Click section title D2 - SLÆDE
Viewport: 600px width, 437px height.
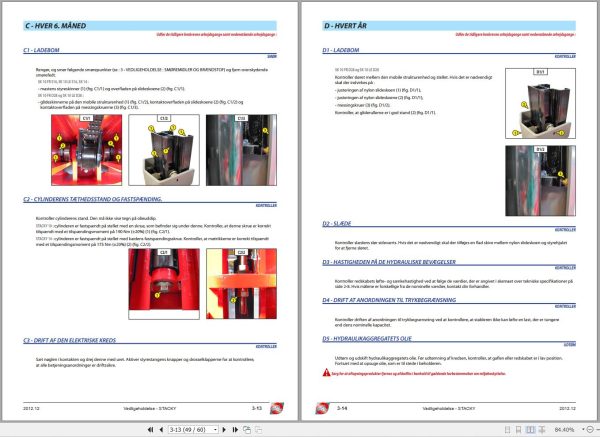[x=337, y=223]
